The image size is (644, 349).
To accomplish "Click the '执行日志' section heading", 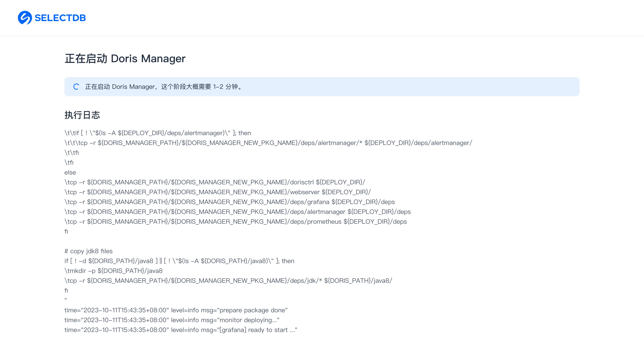I will point(82,115).
